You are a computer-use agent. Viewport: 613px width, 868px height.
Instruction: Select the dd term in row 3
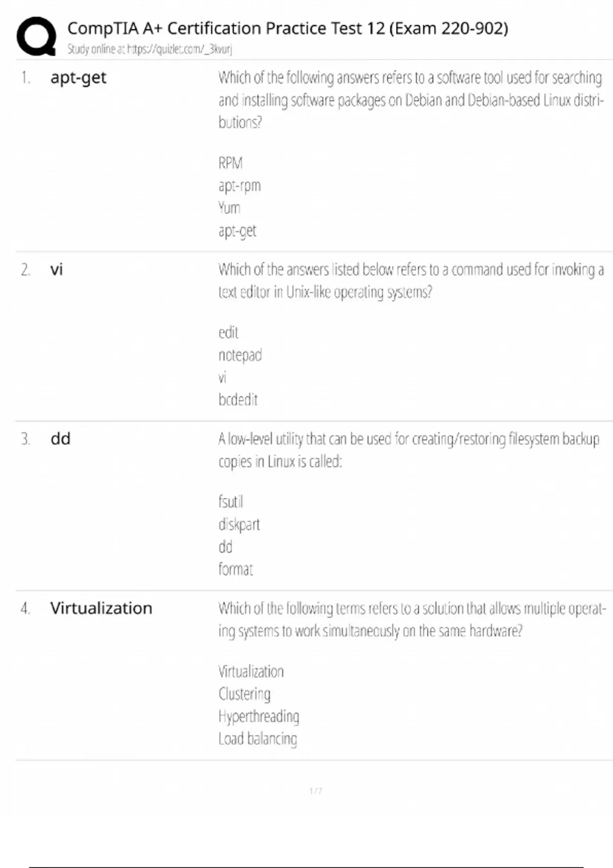pyautogui.click(x=60, y=439)
